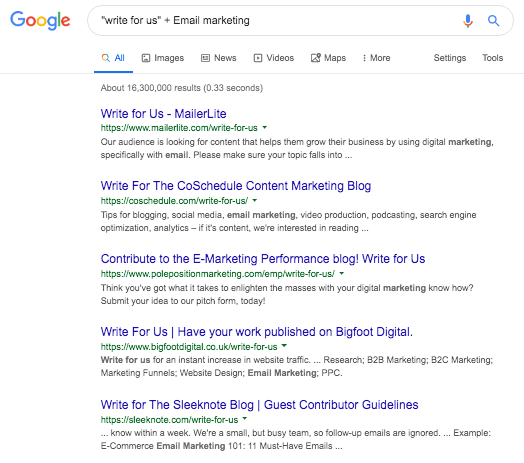Click the Google logo

point(40,21)
